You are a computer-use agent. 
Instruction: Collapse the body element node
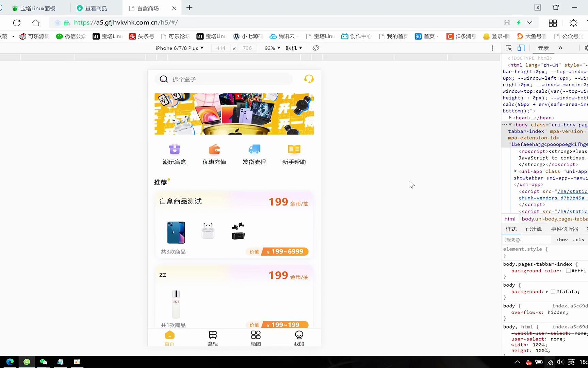[x=510, y=125]
